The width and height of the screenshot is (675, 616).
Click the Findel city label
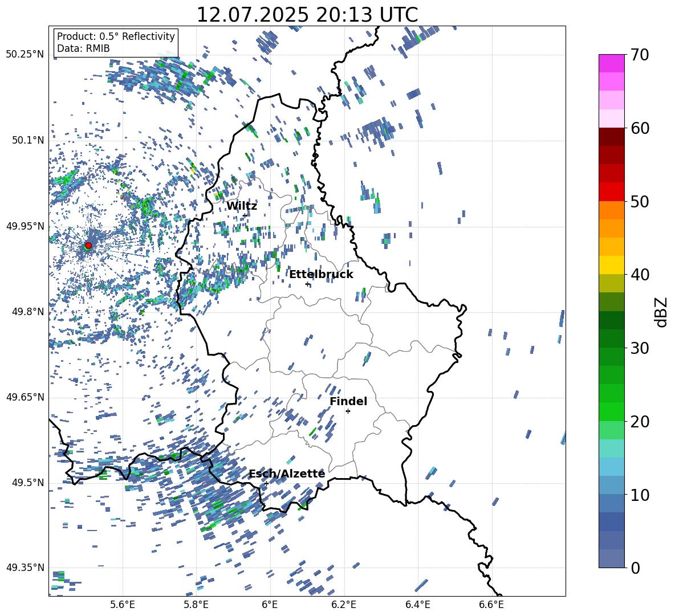point(348,401)
